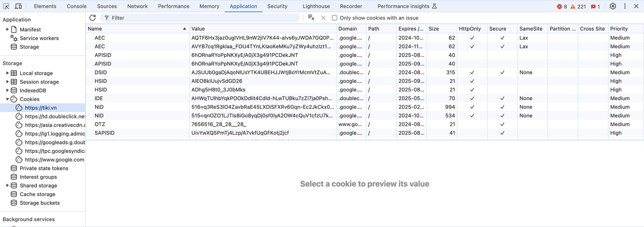The width and height of the screenshot is (644, 227).
Task: Toggle the device toolbar icon
Action: pos(19,6)
